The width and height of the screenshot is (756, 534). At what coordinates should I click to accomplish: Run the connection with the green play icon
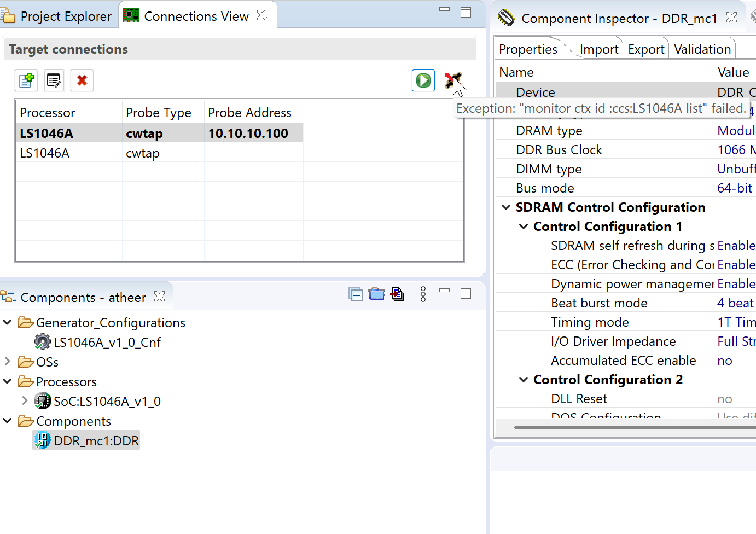(x=423, y=80)
